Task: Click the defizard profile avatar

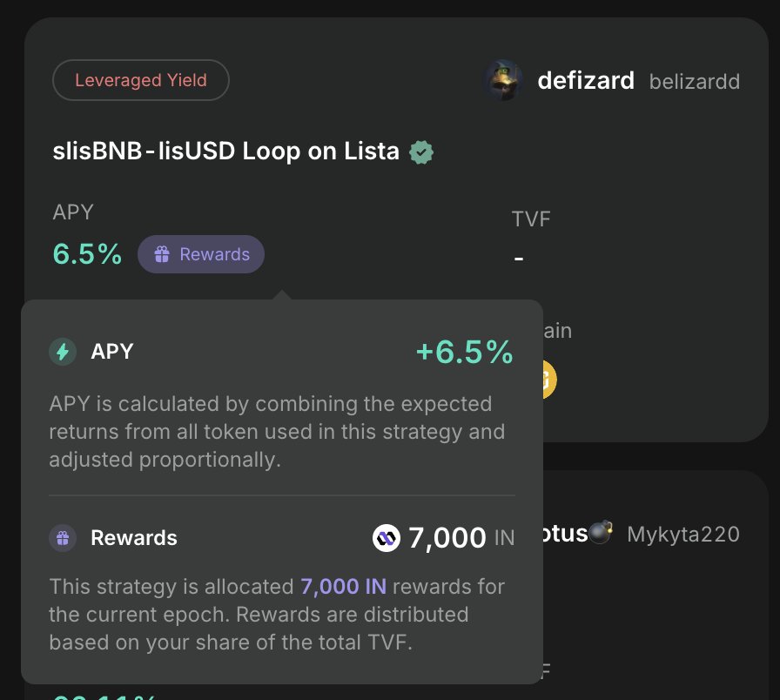Action: click(x=503, y=81)
